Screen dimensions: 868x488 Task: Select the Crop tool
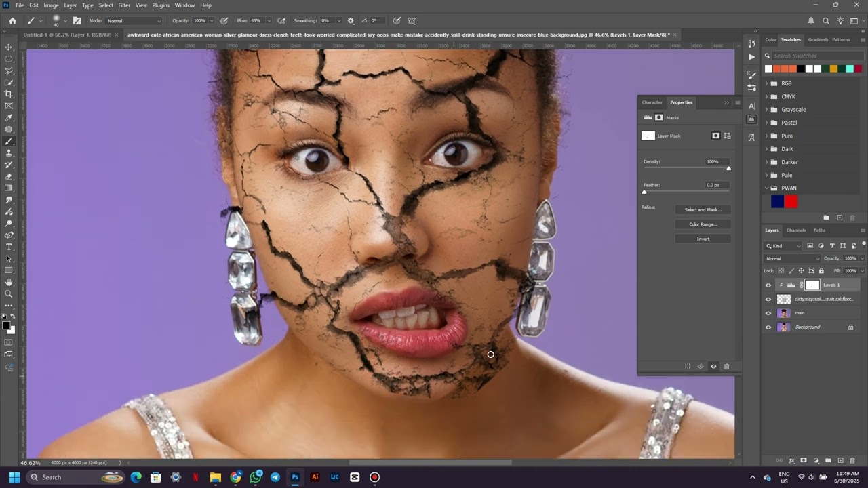(9, 94)
